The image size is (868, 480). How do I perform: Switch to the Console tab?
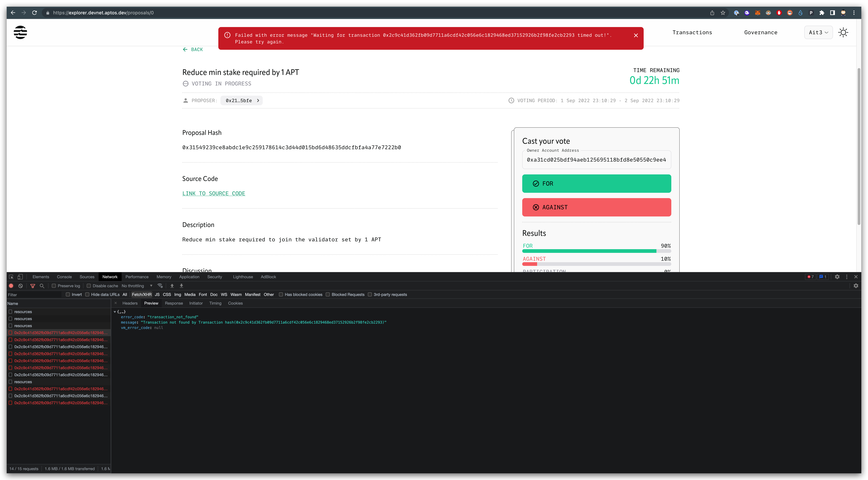(x=64, y=277)
